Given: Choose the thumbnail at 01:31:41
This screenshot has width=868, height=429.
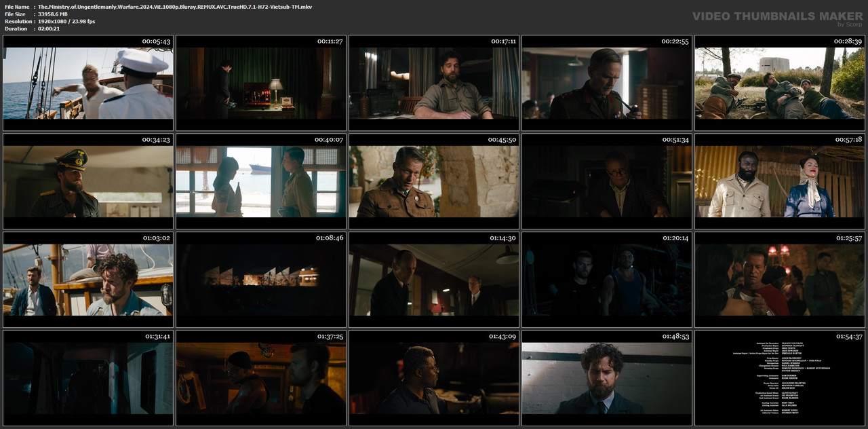Looking at the screenshot, I should point(88,378).
